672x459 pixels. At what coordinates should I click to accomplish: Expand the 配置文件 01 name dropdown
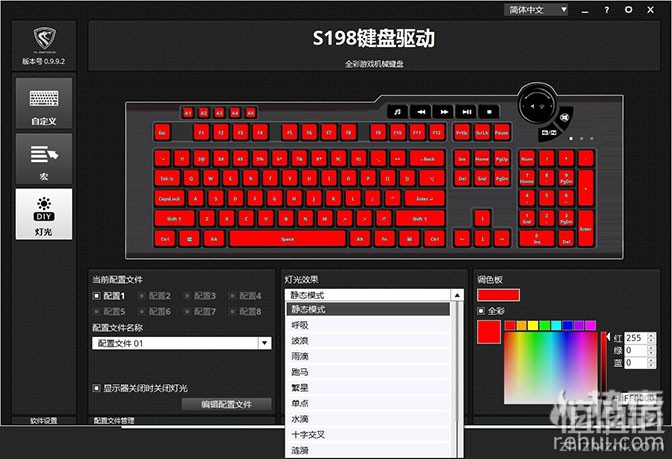tap(264, 343)
